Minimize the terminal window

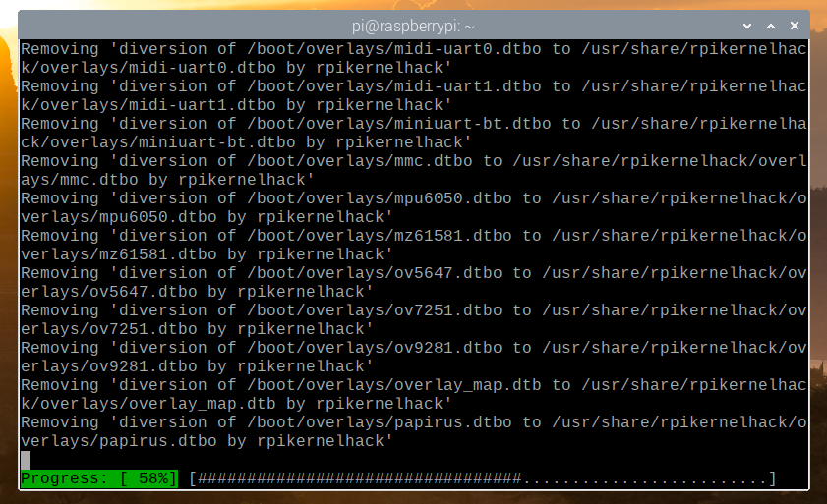click(746, 26)
